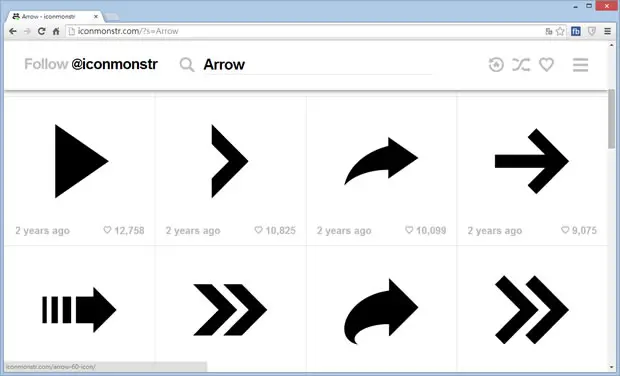Screen dimensions: 620x376
Task: Select the striped tail arrow icon
Action: tap(79, 310)
